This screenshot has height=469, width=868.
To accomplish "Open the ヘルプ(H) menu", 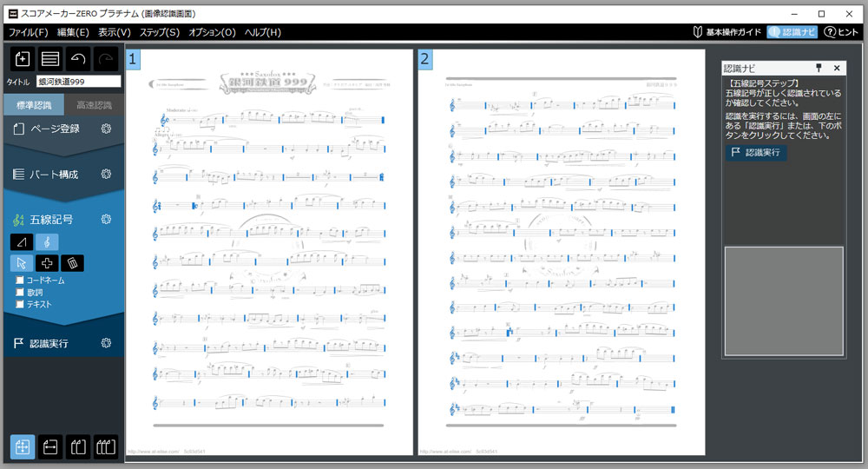I will point(263,32).
